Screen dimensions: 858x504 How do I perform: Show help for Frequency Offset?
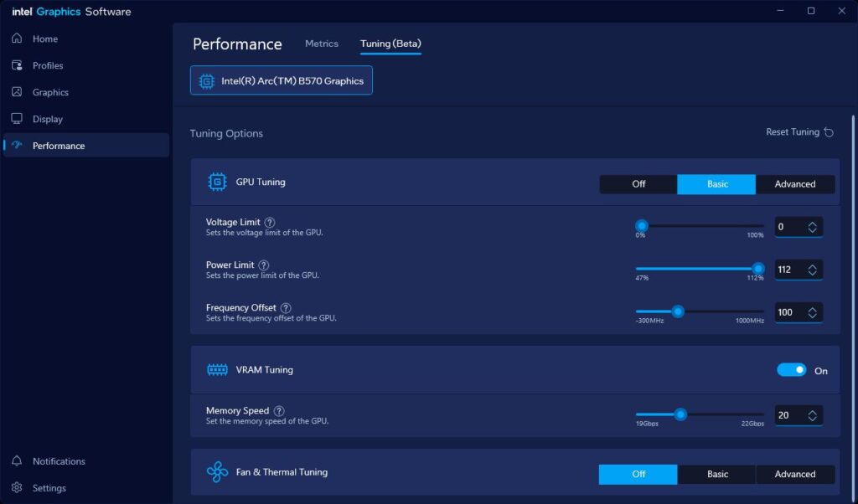tap(286, 308)
